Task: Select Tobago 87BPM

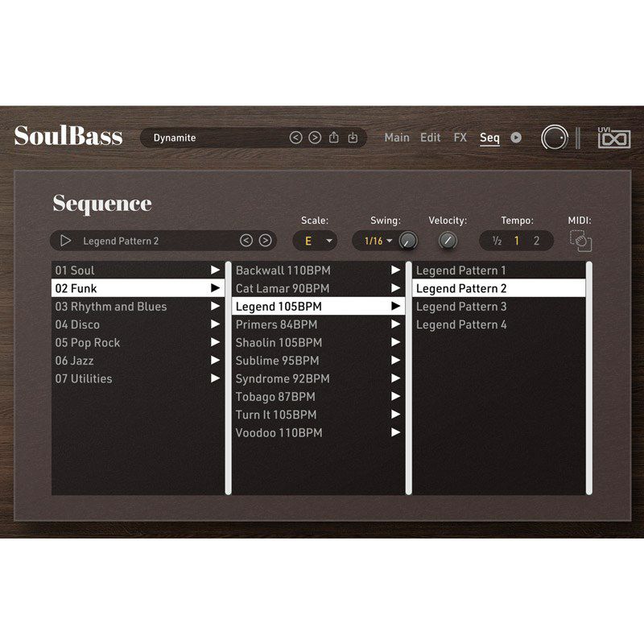Action: [x=318, y=396]
